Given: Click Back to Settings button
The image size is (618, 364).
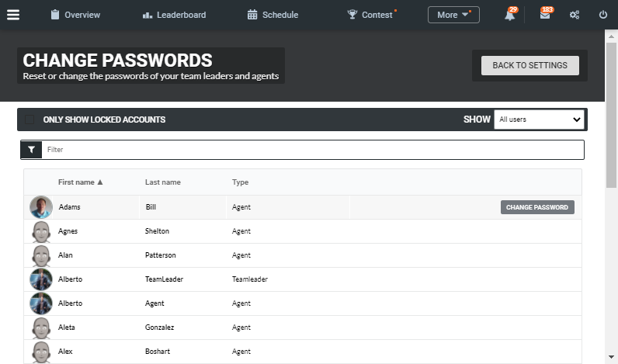Looking at the screenshot, I should click(x=530, y=65).
